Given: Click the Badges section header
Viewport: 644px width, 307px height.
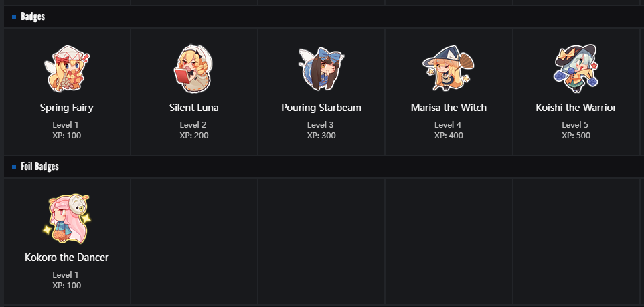Looking at the screenshot, I should [33, 17].
